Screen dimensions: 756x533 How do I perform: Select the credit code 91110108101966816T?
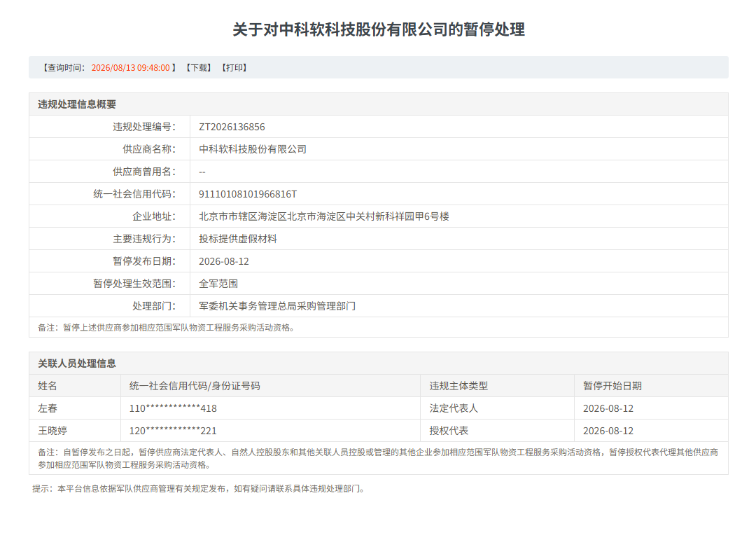[248, 194]
